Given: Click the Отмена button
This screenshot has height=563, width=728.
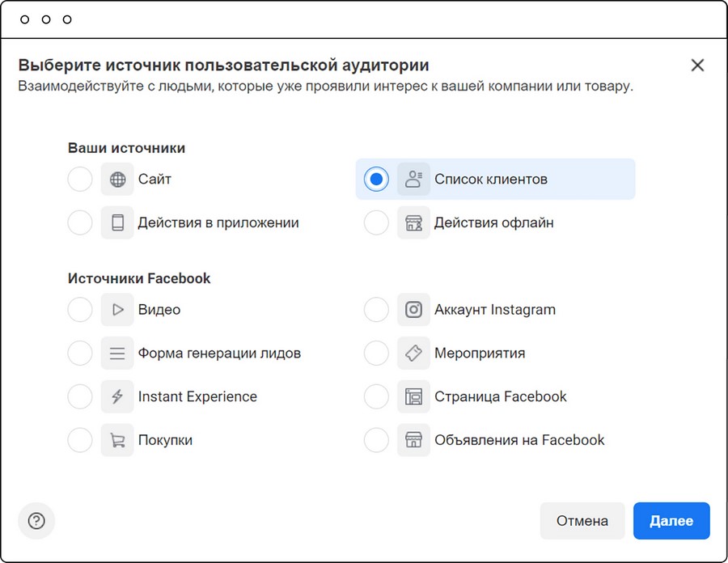Looking at the screenshot, I should coord(582,521).
